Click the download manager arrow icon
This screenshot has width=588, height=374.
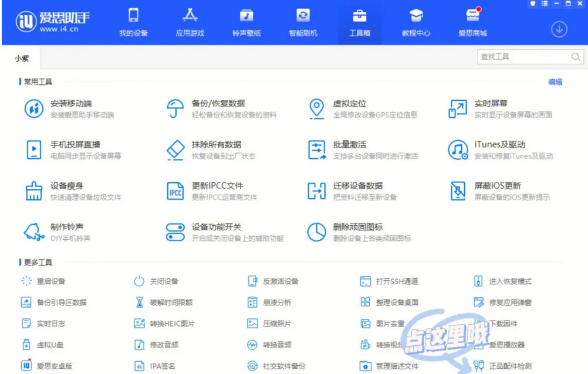click(559, 29)
